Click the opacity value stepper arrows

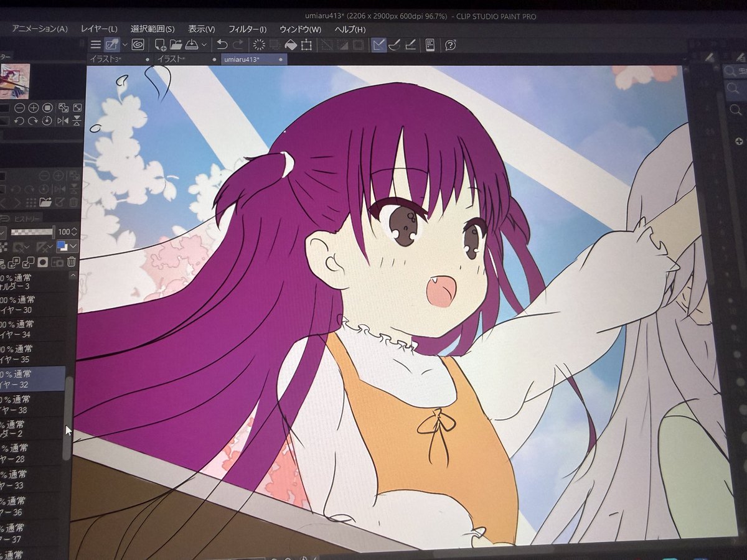click(74, 231)
